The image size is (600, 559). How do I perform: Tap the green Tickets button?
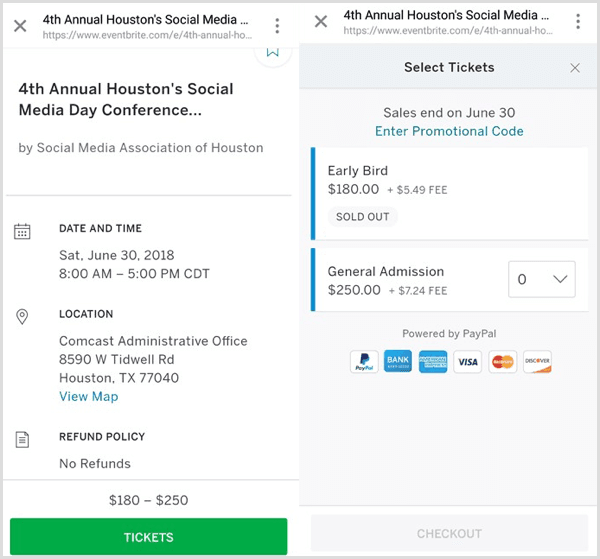coord(148,536)
